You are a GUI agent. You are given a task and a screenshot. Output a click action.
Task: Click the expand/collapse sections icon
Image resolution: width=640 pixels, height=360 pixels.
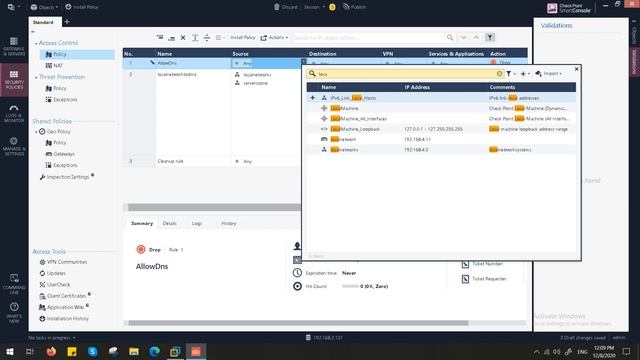[x=207, y=38]
